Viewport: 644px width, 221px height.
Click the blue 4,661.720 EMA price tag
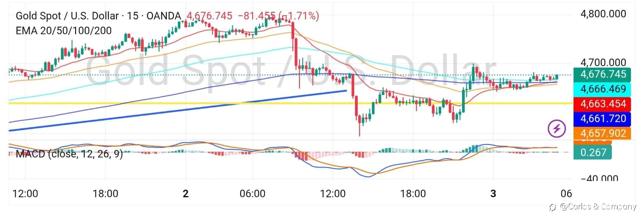point(603,119)
